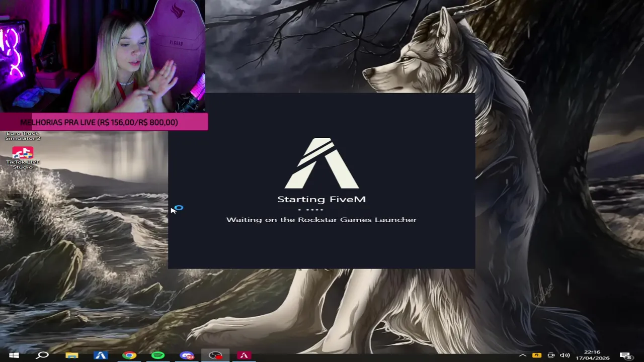Open the notification center with 8 badge
644x362 pixels.
[x=625, y=355]
